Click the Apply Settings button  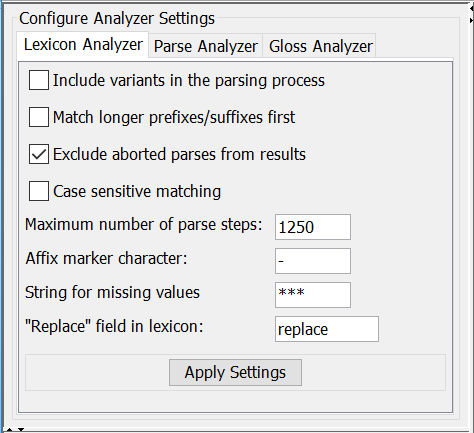click(x=235, y=372)
